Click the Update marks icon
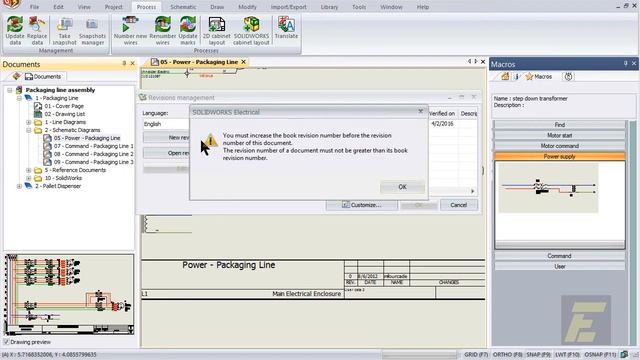Viewport: 640px width, 360px height. (x=188, y=31)
